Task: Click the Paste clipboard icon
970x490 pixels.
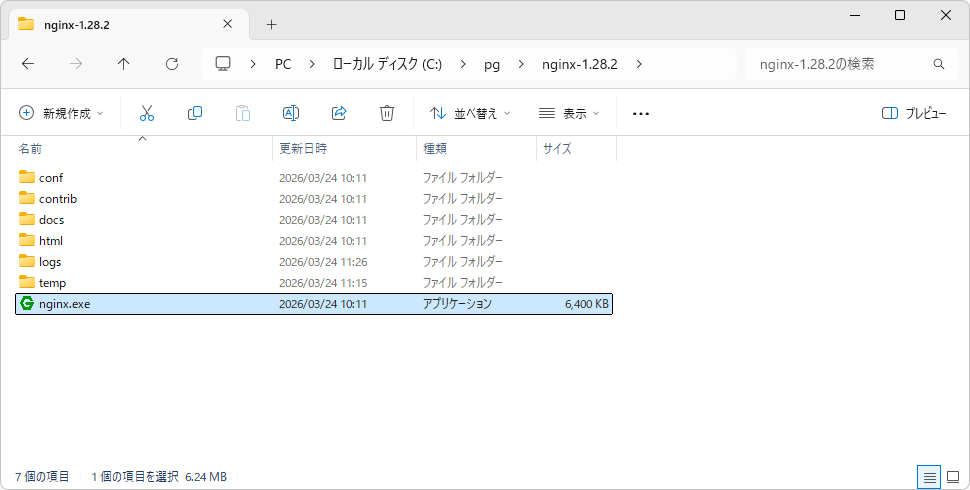Action: 243,113
